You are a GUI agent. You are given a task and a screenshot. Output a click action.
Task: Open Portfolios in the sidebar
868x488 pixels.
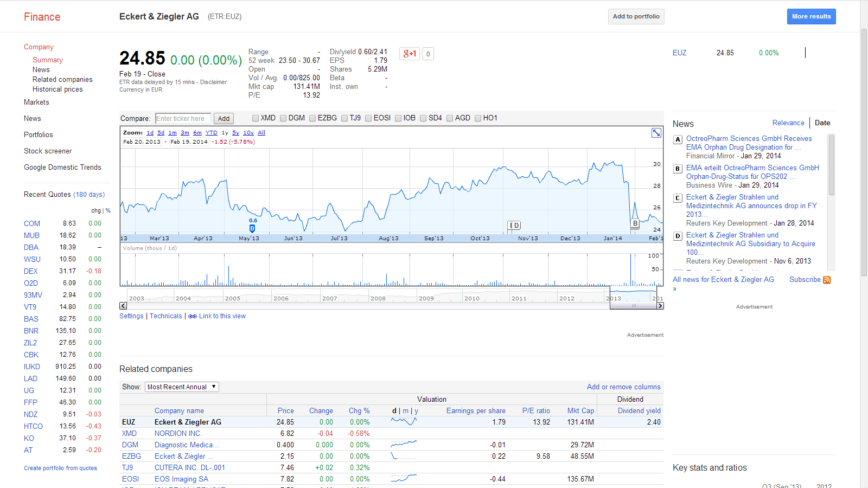coord(39,135)
